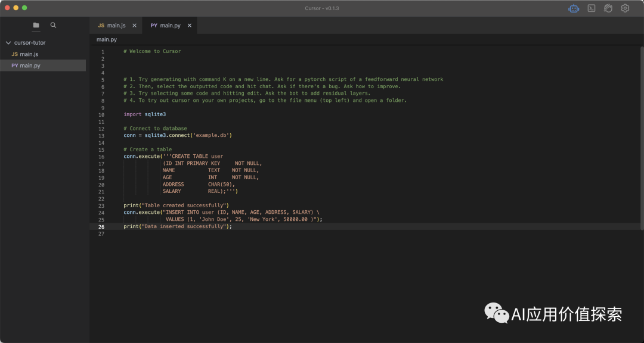Click the 'NAME TEXT NOT NULL' line
This screenshot has width=644, height=343.
[210, 170]
